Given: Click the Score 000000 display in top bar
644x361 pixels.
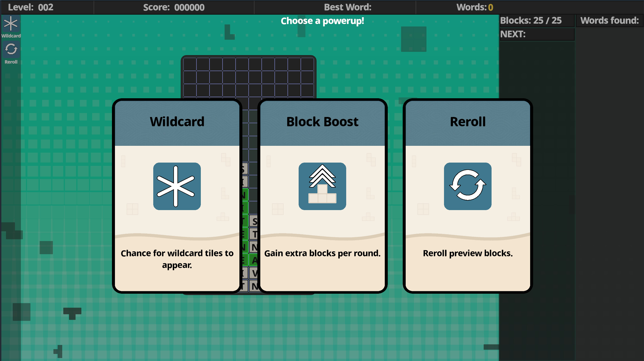Looking at the screenshot, I should point(174,7).
